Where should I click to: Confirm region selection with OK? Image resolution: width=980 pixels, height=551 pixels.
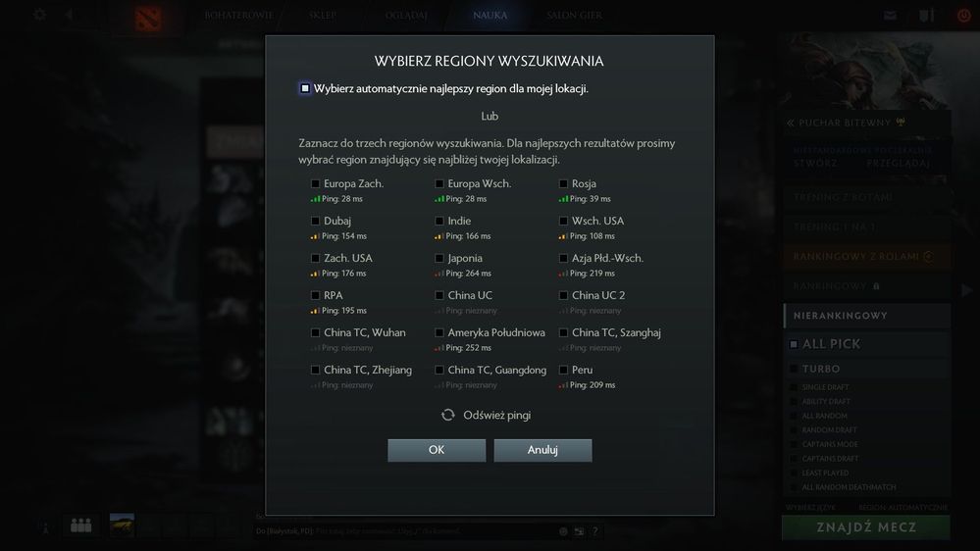click(437, 450)
